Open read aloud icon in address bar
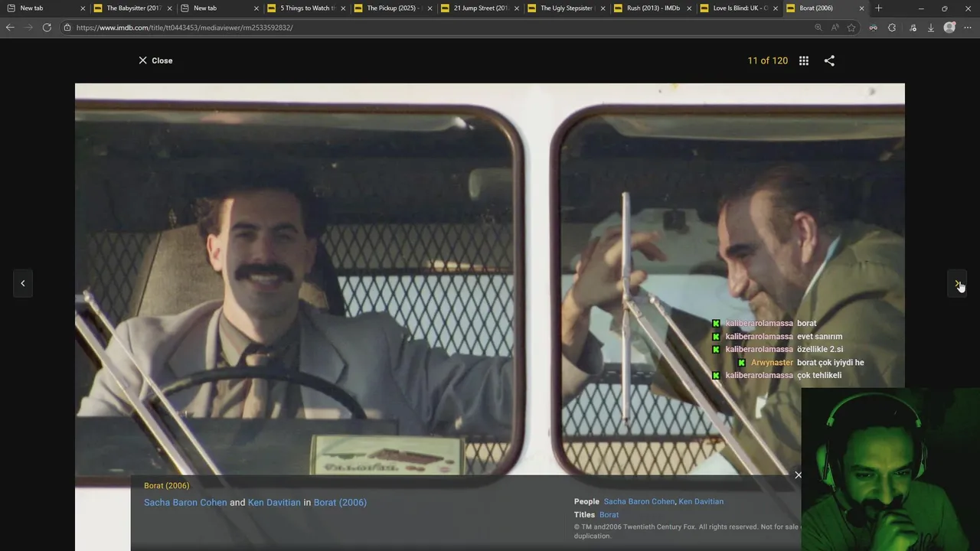The image size is (980, 551). coord(835,28)
